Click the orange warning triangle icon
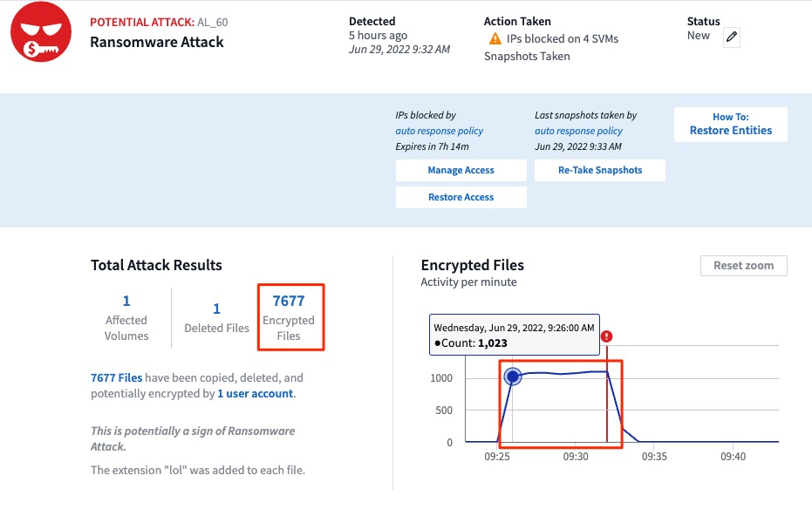The image size is (812, 509). pyautogui.click(x=495, y=39)
